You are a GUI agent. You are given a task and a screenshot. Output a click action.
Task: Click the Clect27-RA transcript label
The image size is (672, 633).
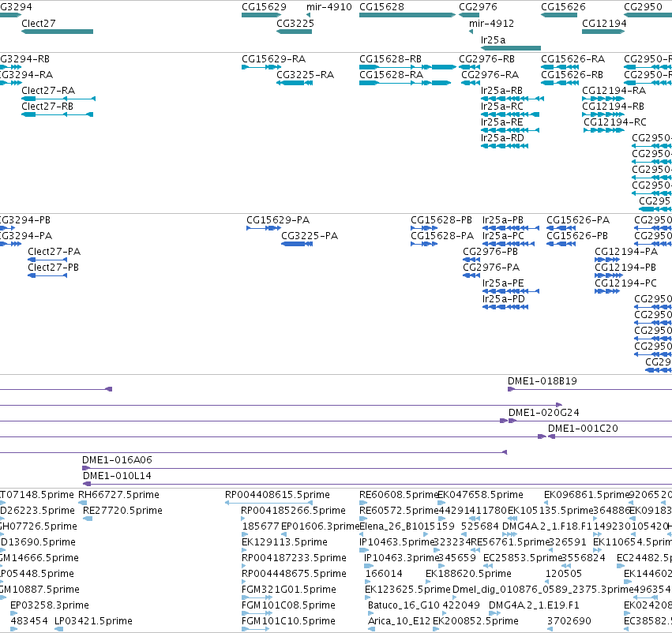(48, 91)
